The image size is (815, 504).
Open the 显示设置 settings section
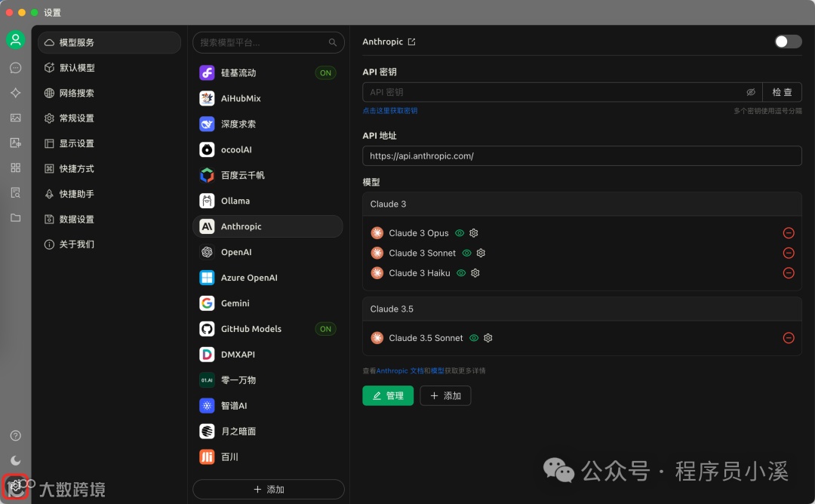(109, 143)
